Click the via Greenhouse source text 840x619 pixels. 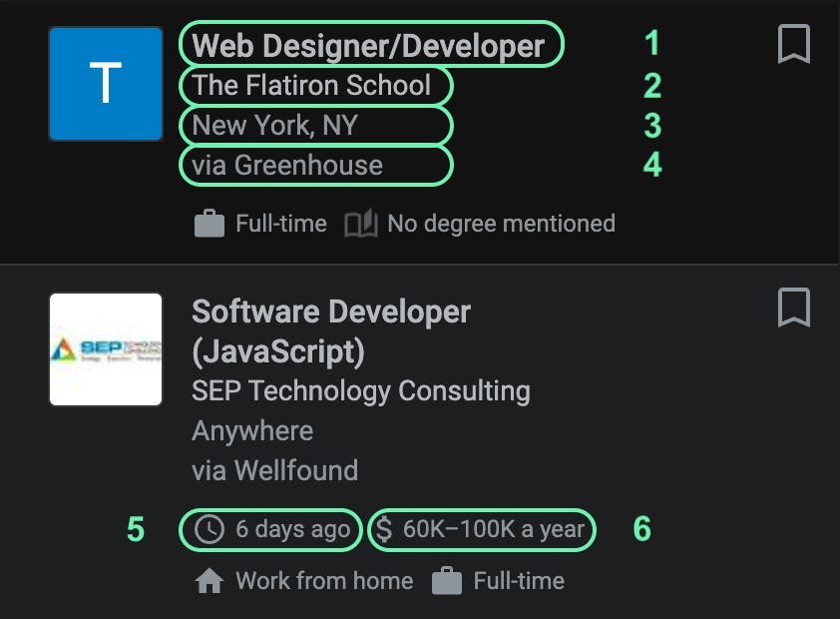tap(287, 165)
